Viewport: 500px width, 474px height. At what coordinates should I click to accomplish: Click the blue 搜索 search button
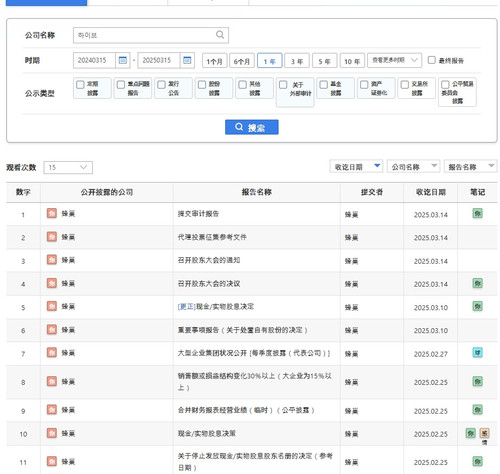pyautogui.click(x=252, y=127)
